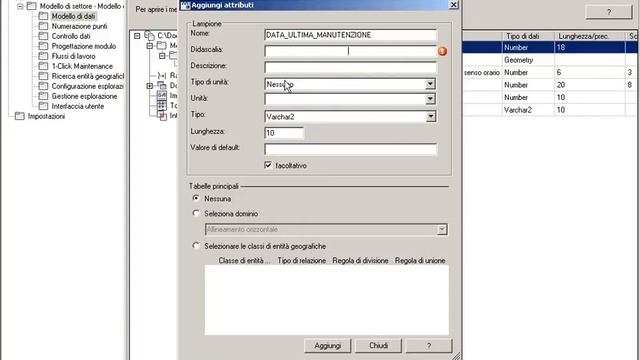Image resolution: width=640 pixels, height=360 pixels.
Task: Select the Varchar2 row in attributes table
Action: [x=551, y=110]
